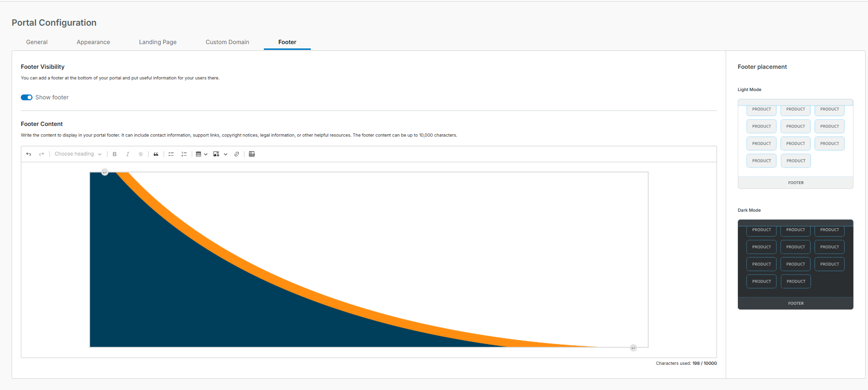Insert a table

(198, 154)
